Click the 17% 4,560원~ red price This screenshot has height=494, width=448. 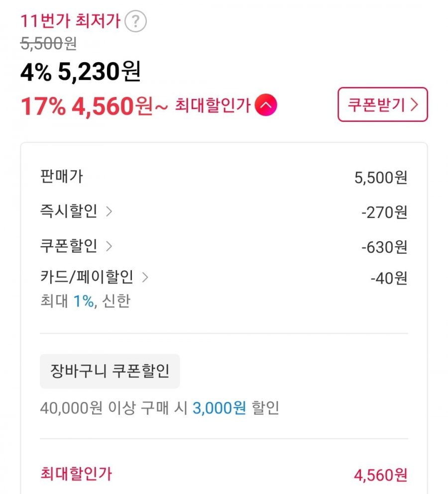[94, 105]
